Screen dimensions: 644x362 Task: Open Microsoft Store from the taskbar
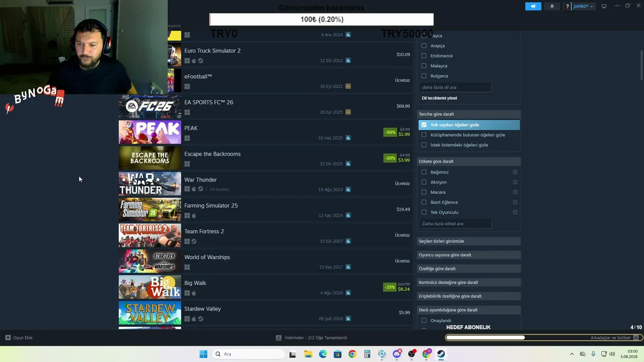click(338, 354)
